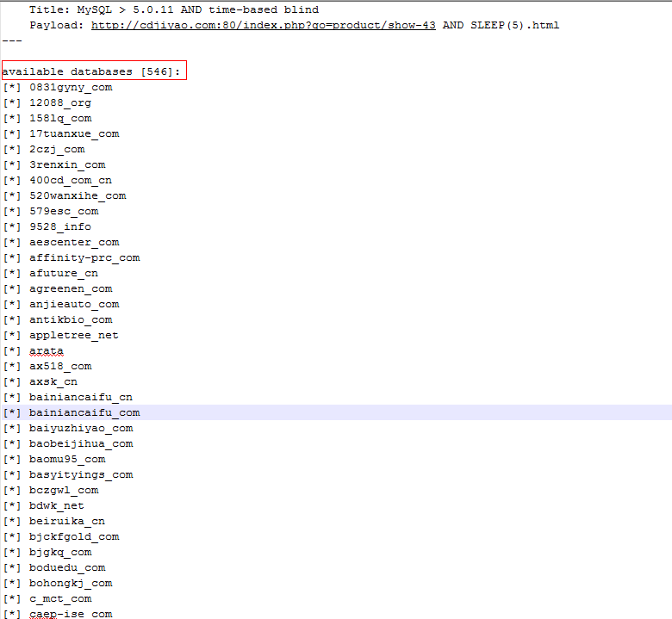The width and height of the screenshot is (672, 619).
Task: Select the misspelled arata entry
Action: click(47, 351)
